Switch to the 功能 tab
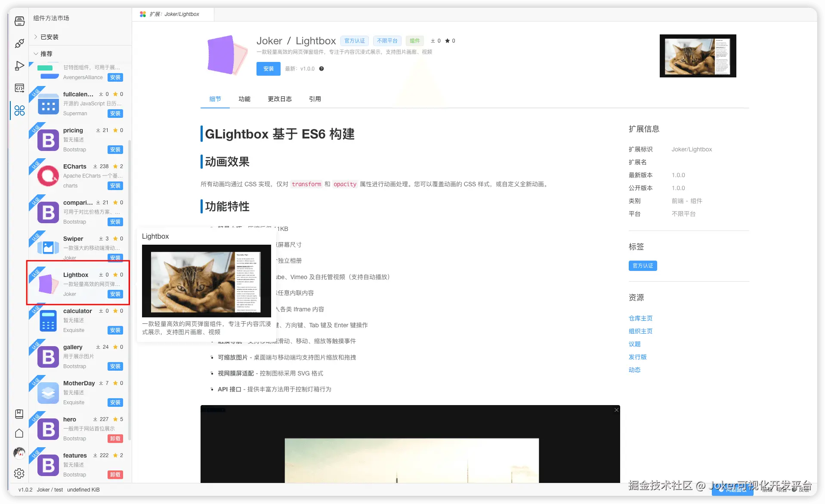825x504 pixels. [x=245, y=98]
